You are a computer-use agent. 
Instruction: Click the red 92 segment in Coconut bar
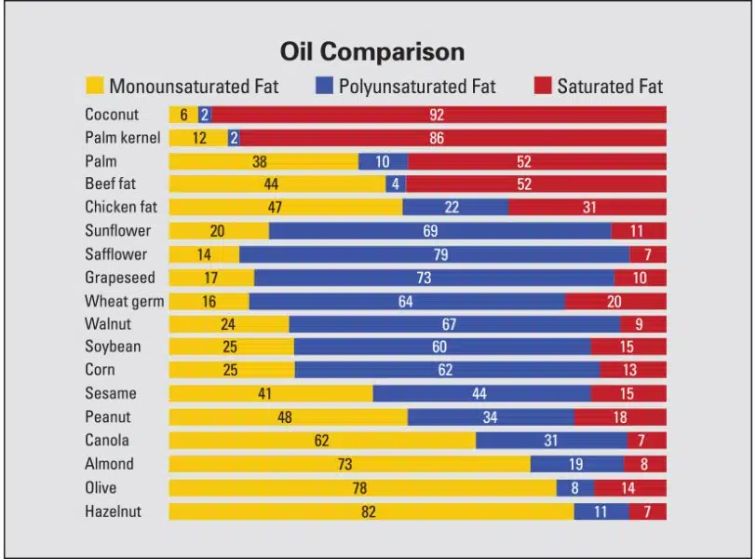coord(439,115)
